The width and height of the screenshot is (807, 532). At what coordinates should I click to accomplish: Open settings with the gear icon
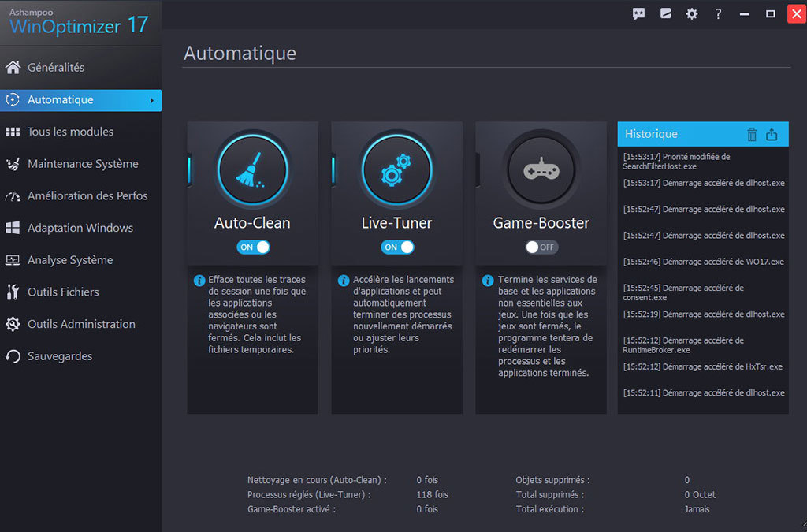click(x=692, y=14)
